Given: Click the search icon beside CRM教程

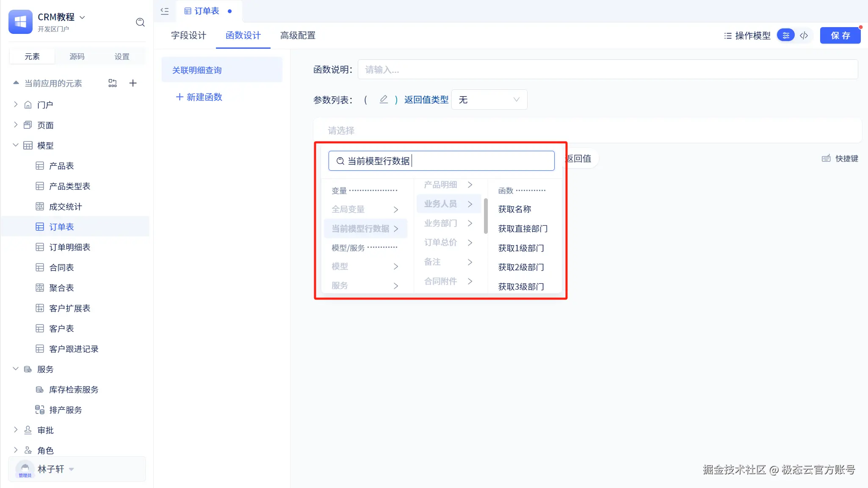Looking at the screenshot, I should pos(140,22).
